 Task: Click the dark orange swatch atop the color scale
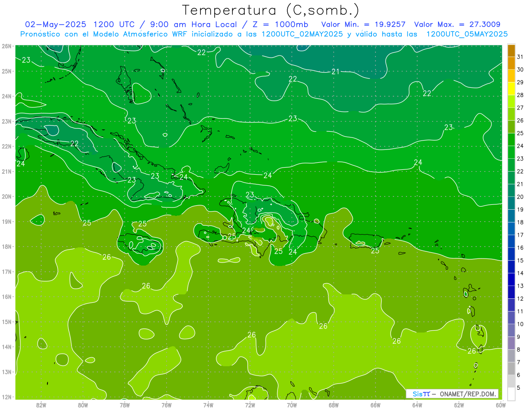511,51
